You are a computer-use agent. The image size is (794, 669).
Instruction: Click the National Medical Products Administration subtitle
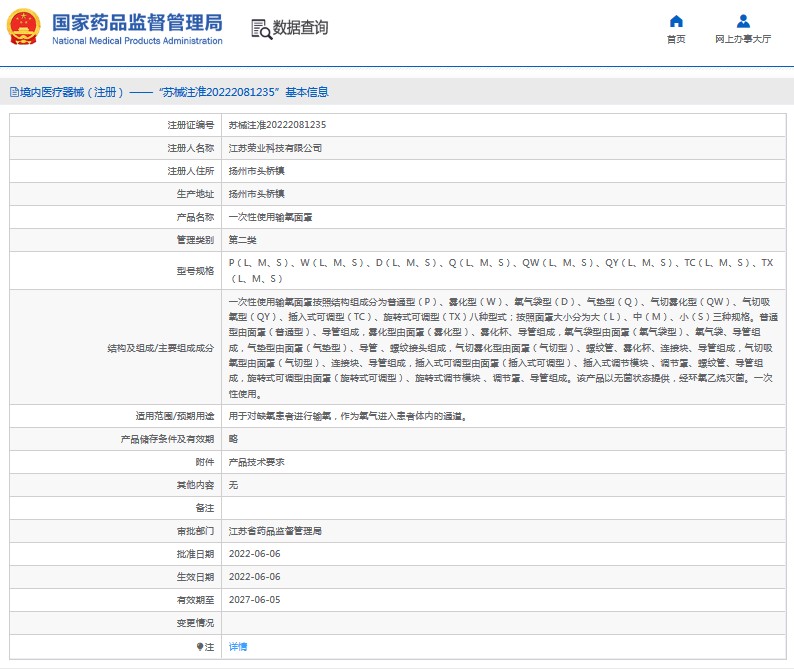(137, 41)
